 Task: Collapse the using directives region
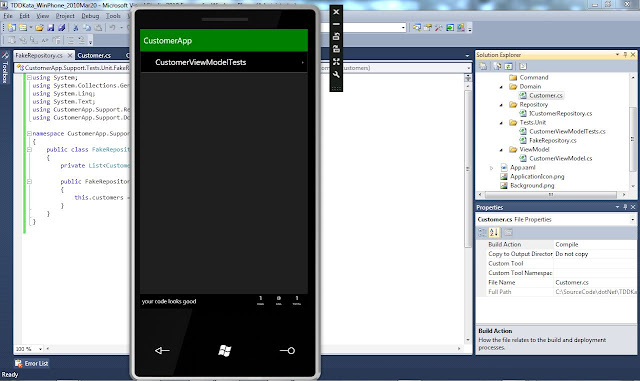(29, 77)
